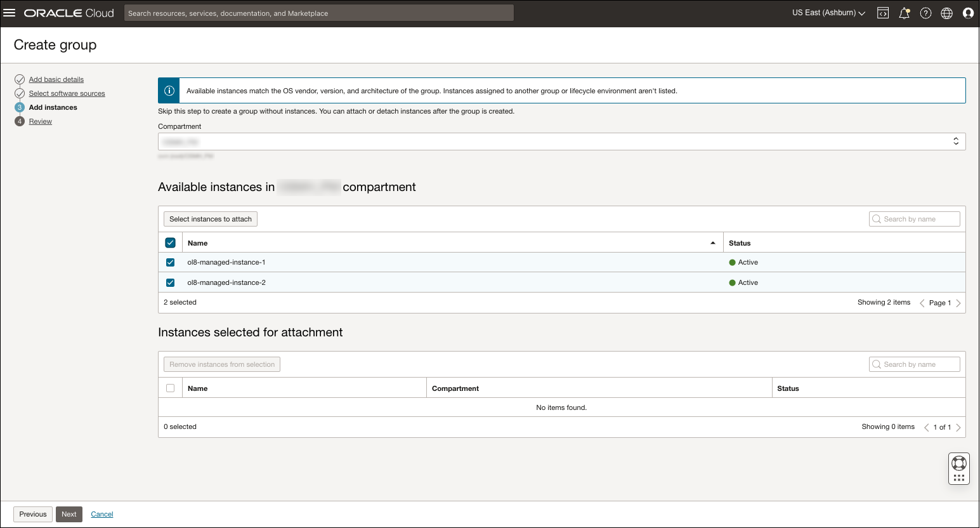Screen dimensions: 980x528
Task: Click the Search by name field for attached instances
Action: [914, 364]
